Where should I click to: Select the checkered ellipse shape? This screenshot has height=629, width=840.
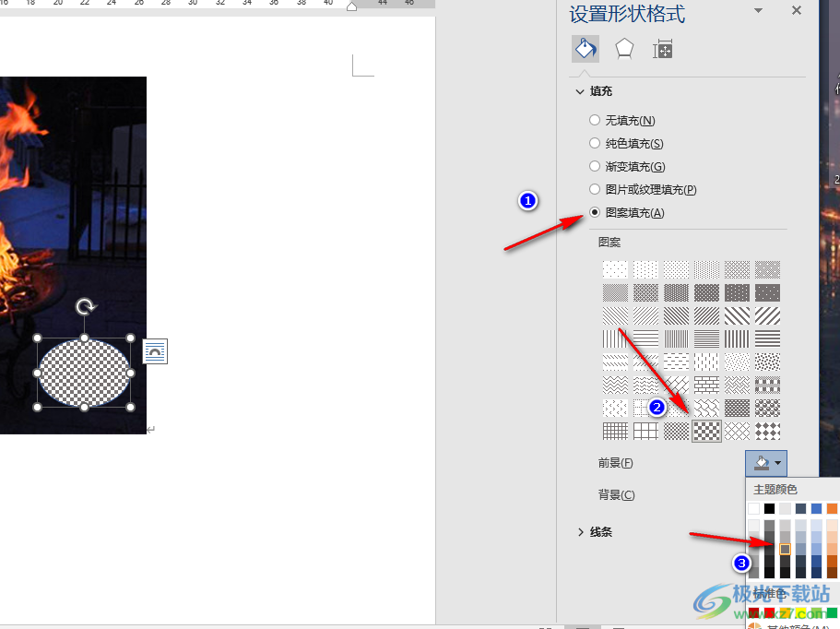(x=84, y=373)
